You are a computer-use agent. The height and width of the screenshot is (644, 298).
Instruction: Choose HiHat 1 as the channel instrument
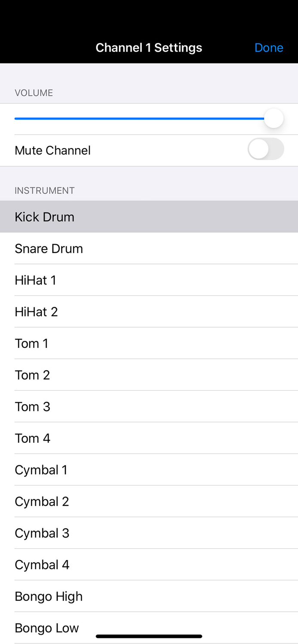(35, 280)
